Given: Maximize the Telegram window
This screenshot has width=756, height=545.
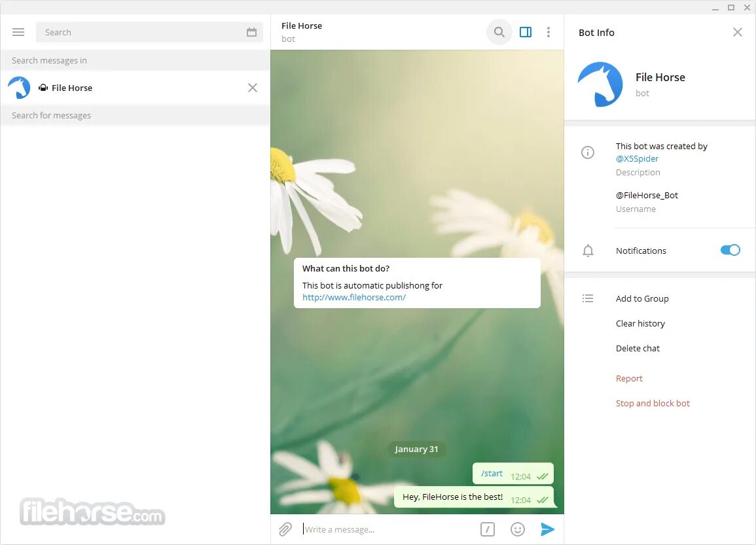Looking at the screenshot, I should click(x=731, y=8).
